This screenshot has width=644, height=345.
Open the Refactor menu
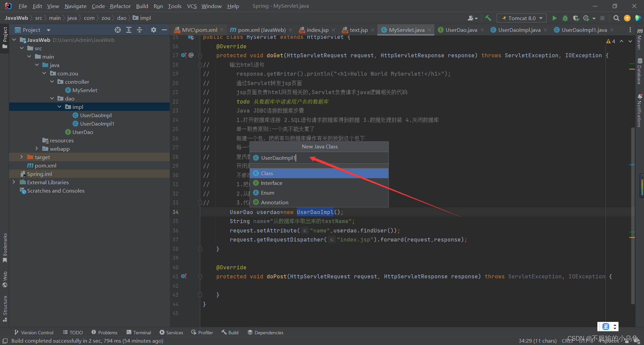tap(120, 6)
